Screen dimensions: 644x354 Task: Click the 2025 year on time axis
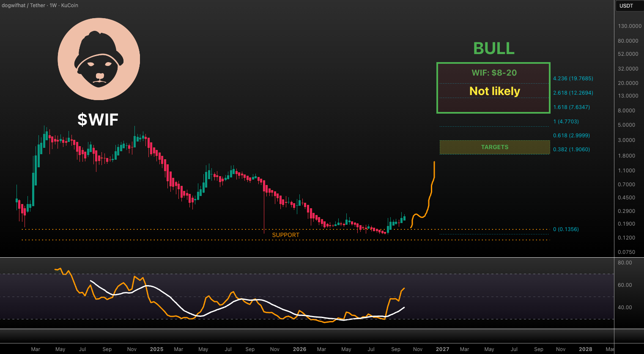(x=156, y=349)
